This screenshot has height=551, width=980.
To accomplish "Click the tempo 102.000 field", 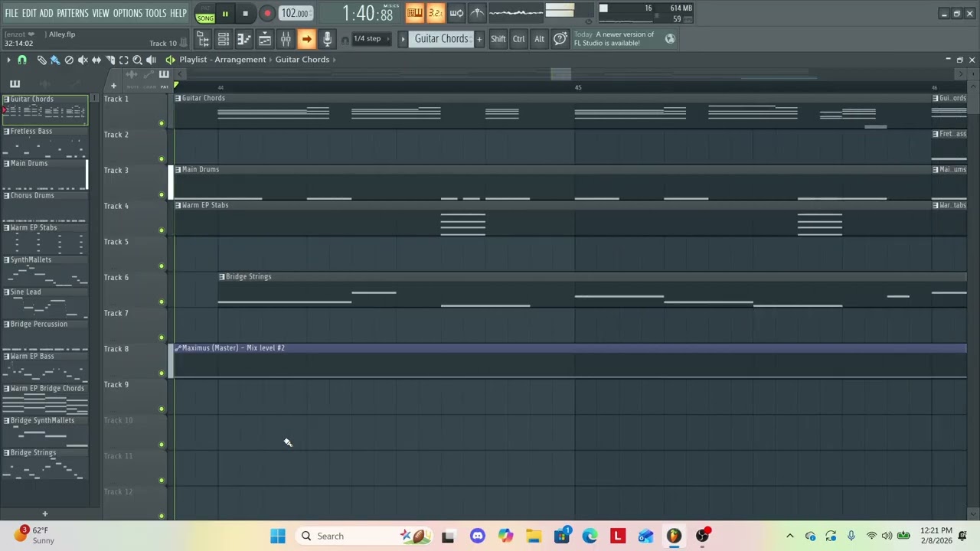I will click(295, 13).
